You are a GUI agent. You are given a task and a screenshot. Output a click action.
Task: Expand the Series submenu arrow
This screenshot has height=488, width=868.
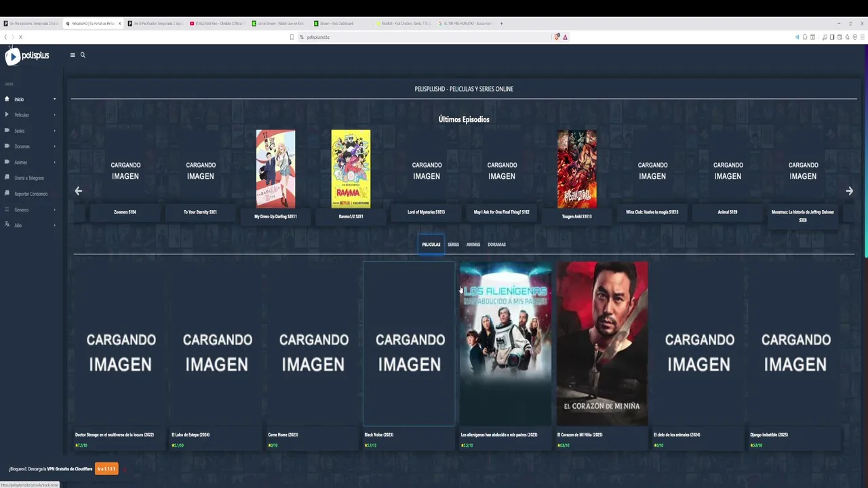54,130
